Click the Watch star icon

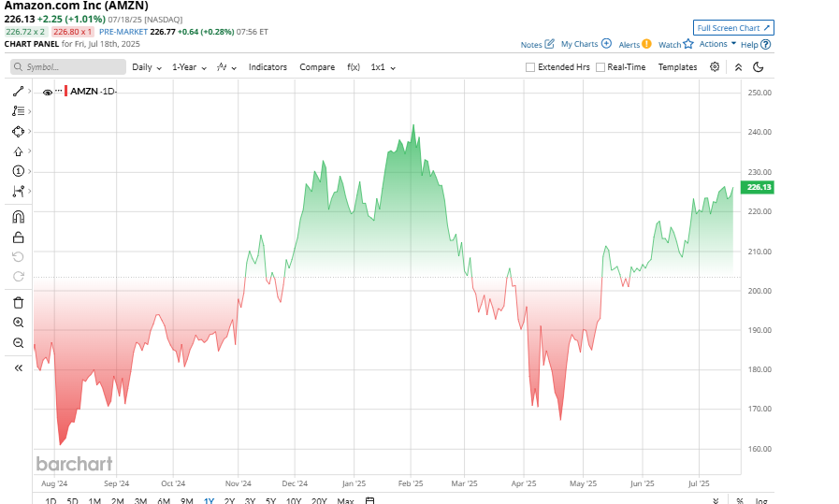tap(688, 44)
